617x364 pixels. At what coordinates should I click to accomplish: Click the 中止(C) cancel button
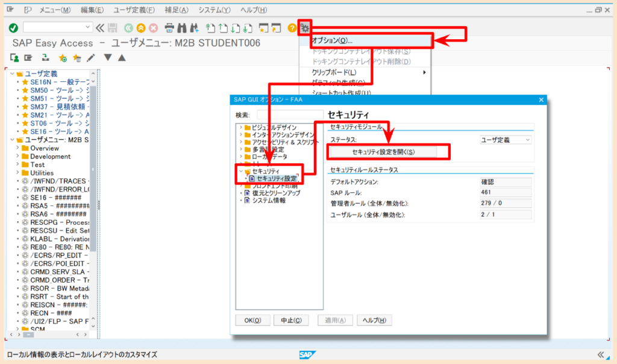tap(291, 321)
